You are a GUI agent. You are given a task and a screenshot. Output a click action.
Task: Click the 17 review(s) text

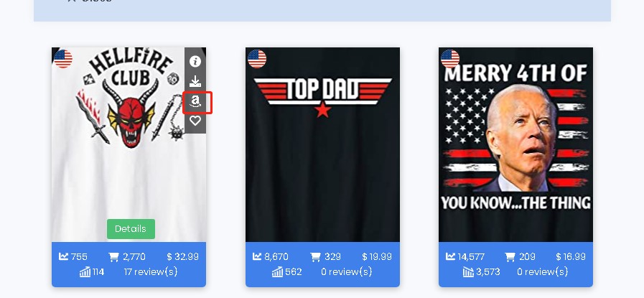click(x=151, y=271)
